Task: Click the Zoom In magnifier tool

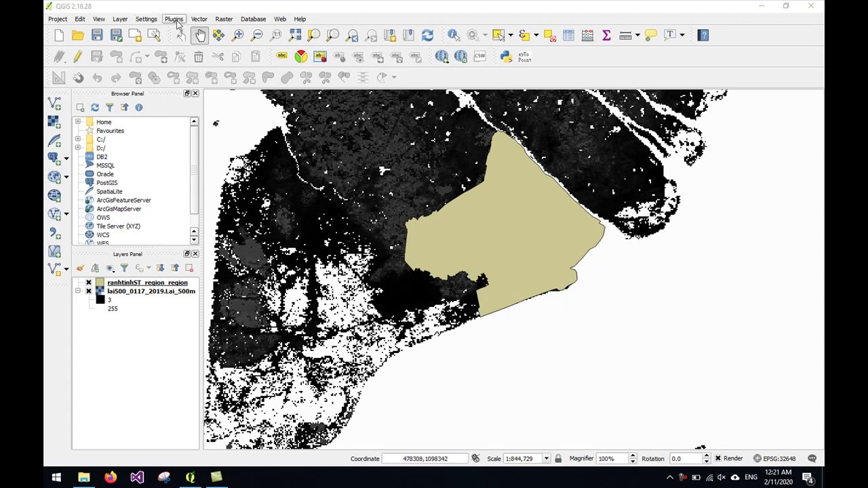Action: point(237,35)
